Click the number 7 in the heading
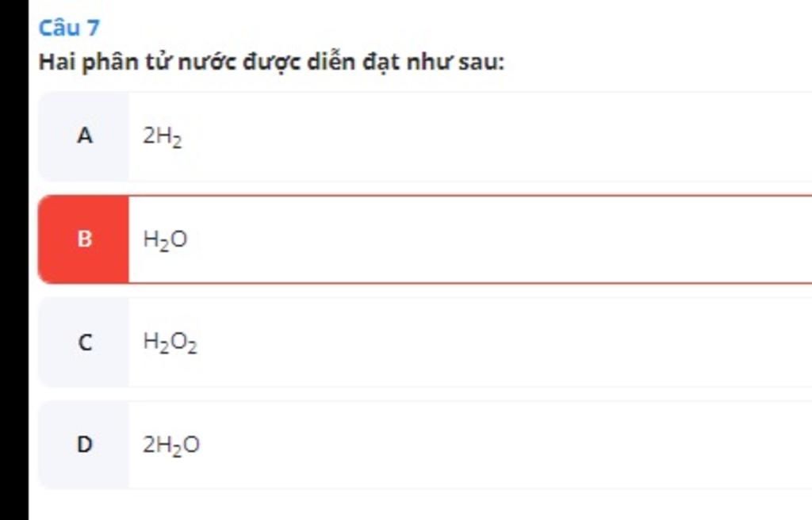Screen dimensions: 812x520 pyautogui.click(x=94, y=28)
